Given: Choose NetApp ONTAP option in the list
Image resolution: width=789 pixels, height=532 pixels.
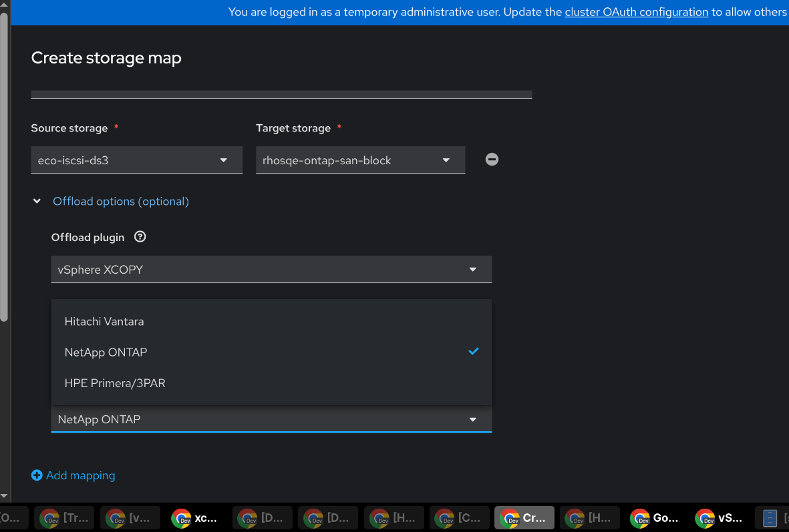Looking at the screenshot, I should 271,352.
